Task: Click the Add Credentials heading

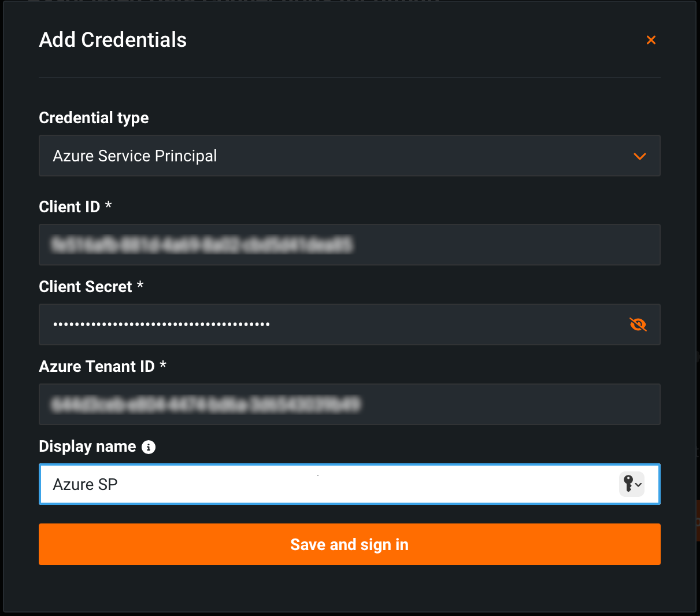Action: [x=113, y=40]
